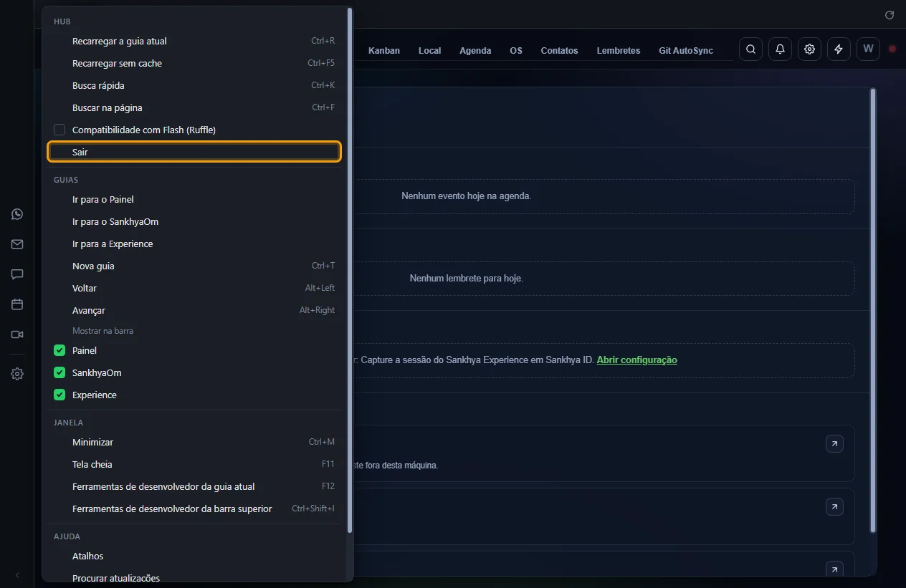This screenshot has height=588, width=906.
Task: Switch to the Git AutoSync tab
Action: click(x=686, y=50)
